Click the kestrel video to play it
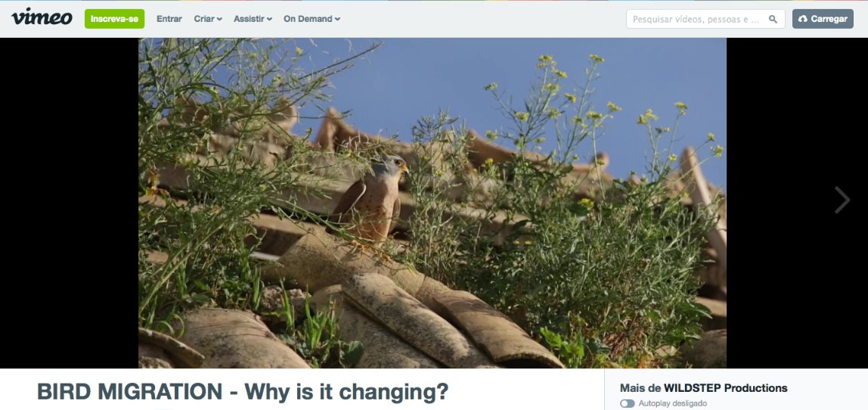868x410 pixels. click(x=432, y=203)
